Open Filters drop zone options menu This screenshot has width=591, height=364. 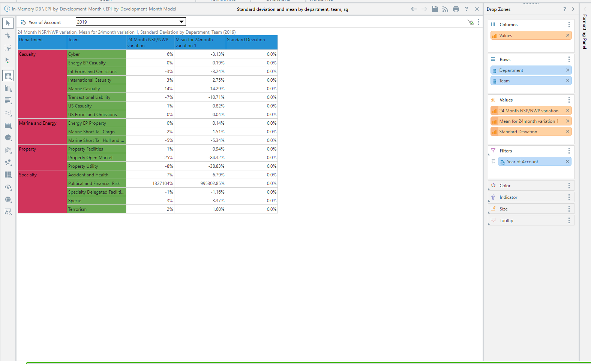coord(569,151)
